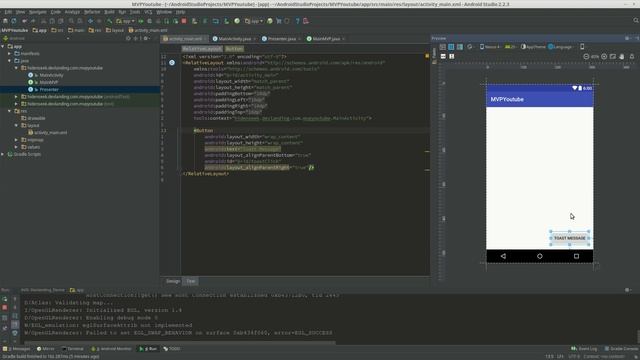
Task: Open the TODO tool window
Action: [172, 349]
